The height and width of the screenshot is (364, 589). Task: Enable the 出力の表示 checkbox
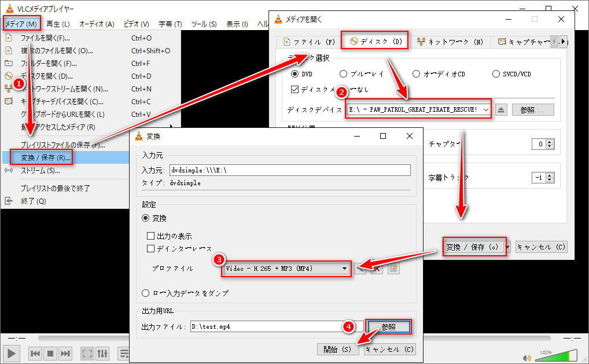151,236
